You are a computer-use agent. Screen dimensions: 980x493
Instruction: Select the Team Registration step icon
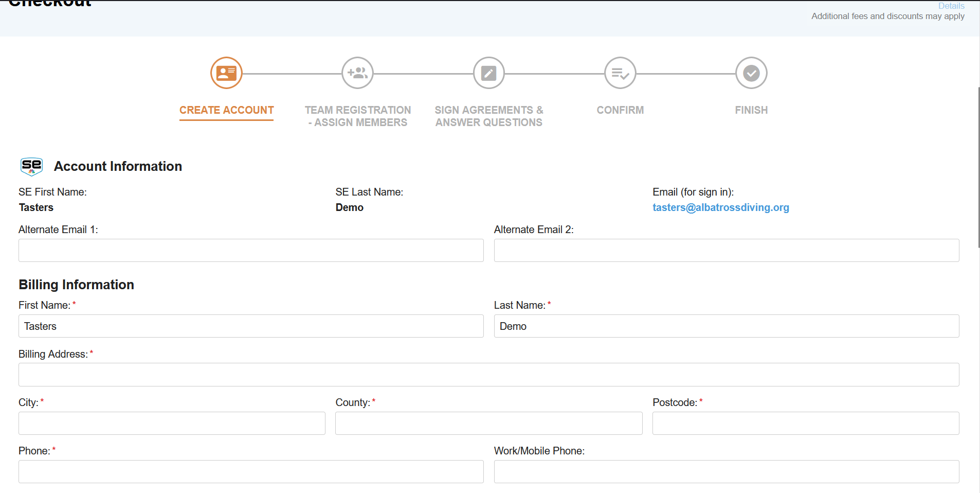357,73
